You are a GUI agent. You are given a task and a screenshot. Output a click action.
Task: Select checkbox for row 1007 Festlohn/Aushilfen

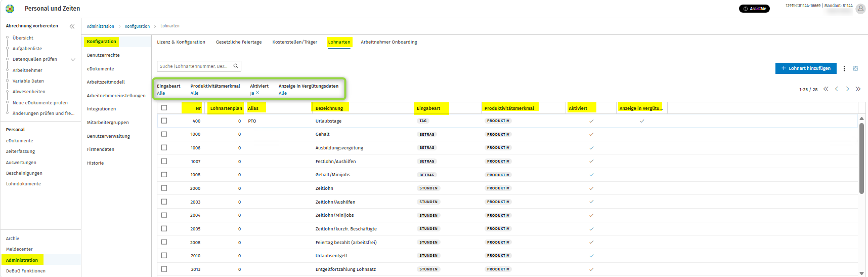pos(164,161)
